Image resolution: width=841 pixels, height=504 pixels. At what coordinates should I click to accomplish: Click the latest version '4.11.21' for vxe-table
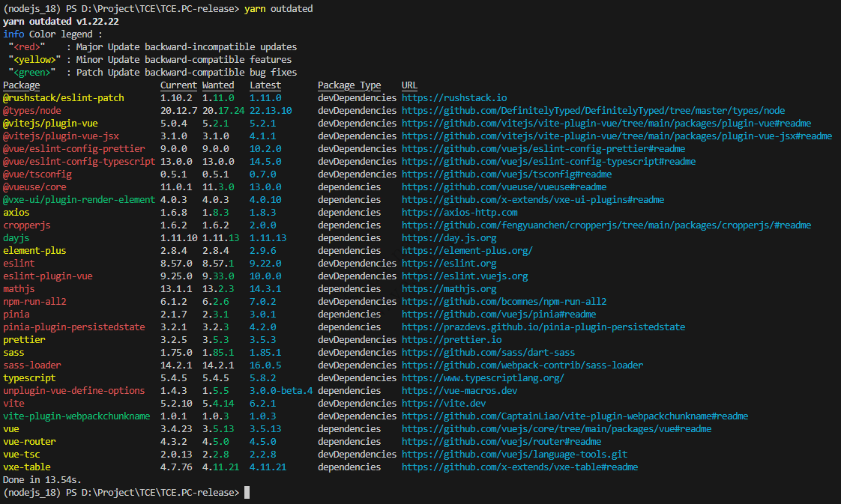(268, 467)
